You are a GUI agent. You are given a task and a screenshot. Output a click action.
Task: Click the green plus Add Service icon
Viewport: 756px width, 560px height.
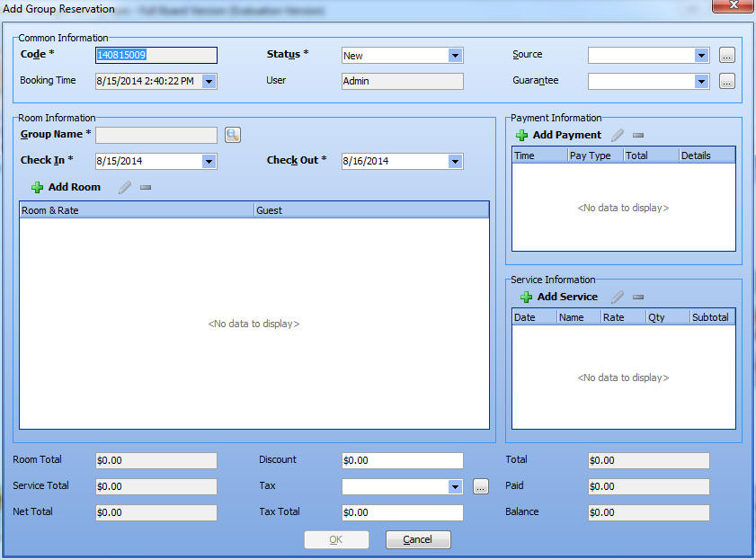tap(526, 297)
